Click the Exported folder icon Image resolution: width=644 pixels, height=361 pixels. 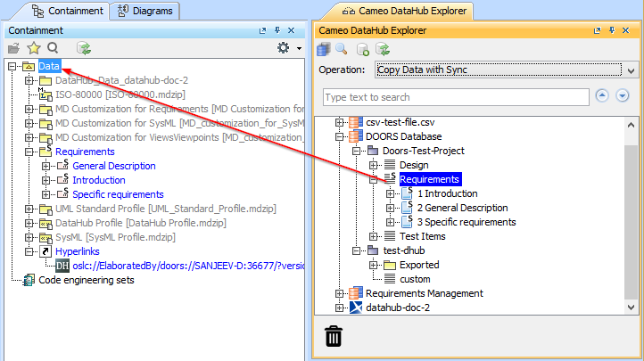[390, 265]
